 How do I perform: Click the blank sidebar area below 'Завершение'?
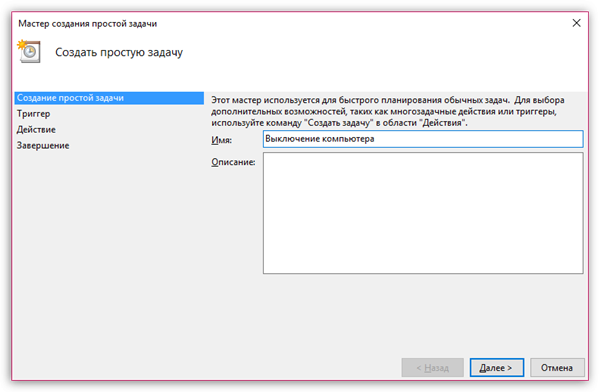[x=109, y=249]
